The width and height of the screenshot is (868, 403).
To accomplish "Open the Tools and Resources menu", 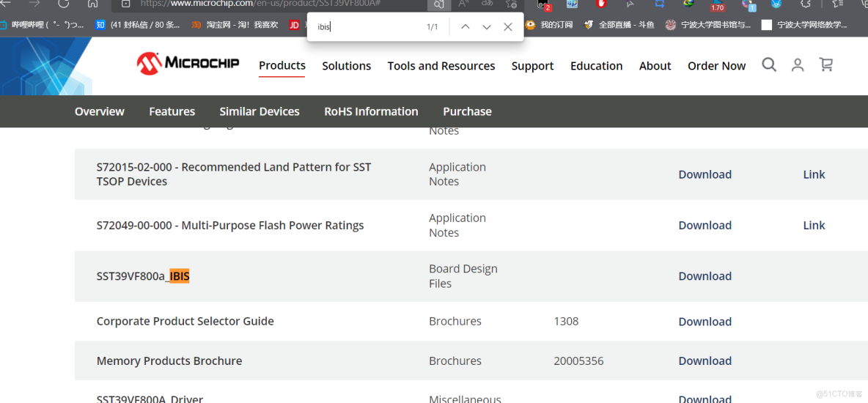I will click(441, 66).
